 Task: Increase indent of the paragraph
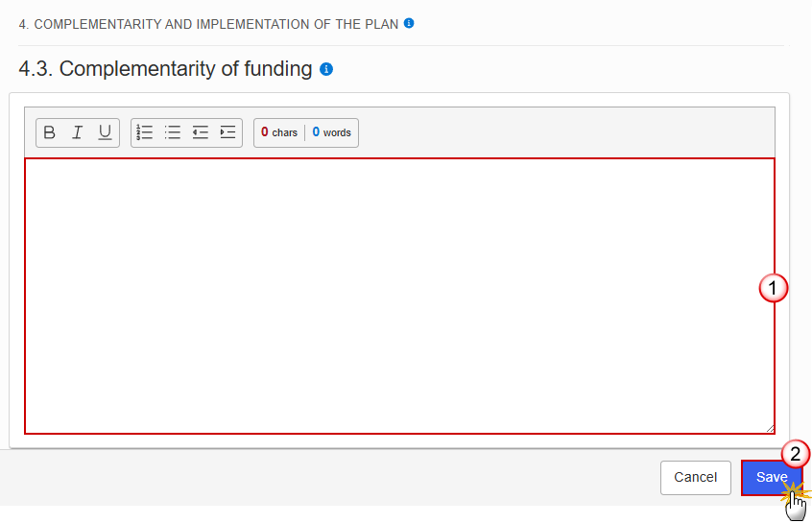[x=227, y=132]
